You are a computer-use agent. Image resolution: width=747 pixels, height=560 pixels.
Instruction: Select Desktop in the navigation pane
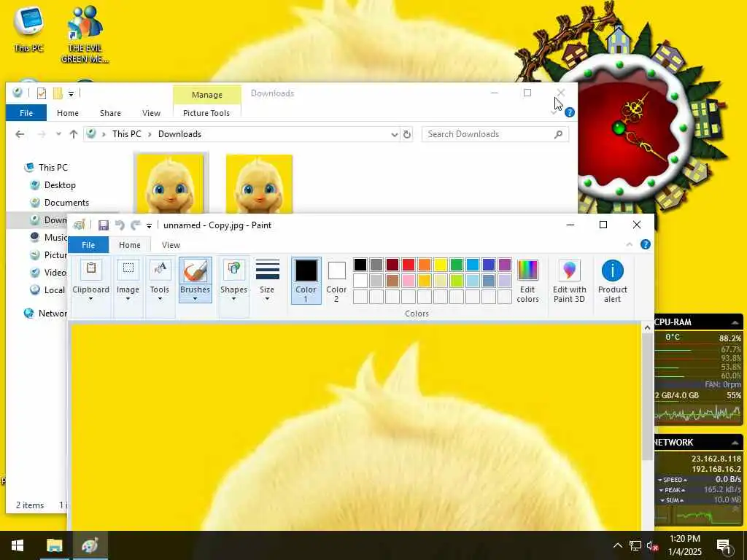(x=60, y=184)
